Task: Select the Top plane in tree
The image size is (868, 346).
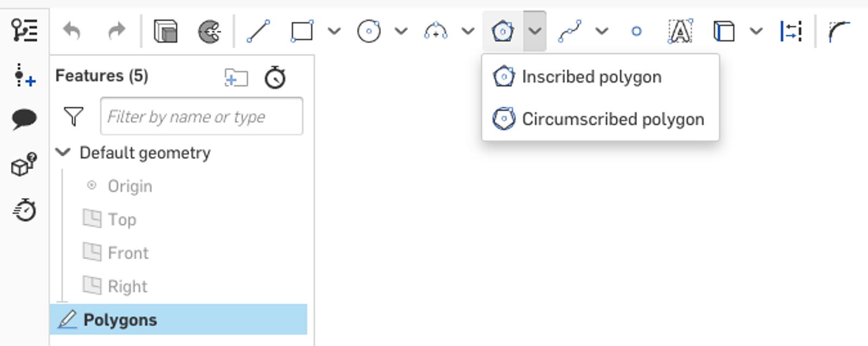Action: tap(122, 220)
